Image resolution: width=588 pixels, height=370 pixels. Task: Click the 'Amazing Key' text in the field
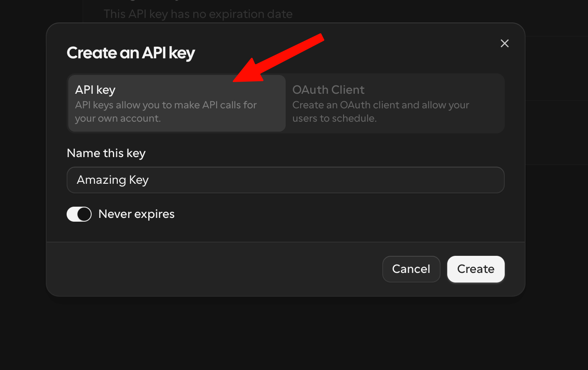113,180
